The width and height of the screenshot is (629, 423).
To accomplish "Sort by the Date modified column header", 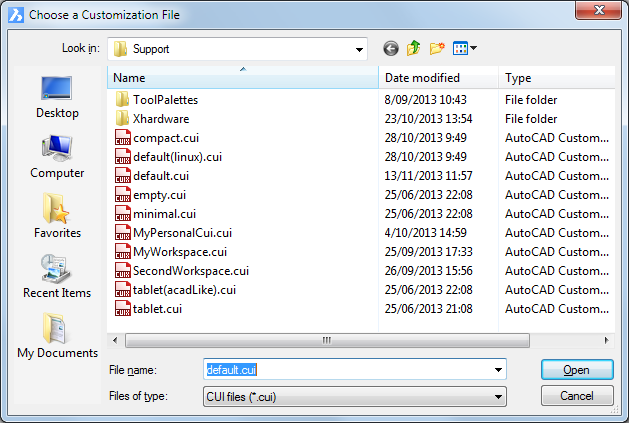I will click(438, 77).
